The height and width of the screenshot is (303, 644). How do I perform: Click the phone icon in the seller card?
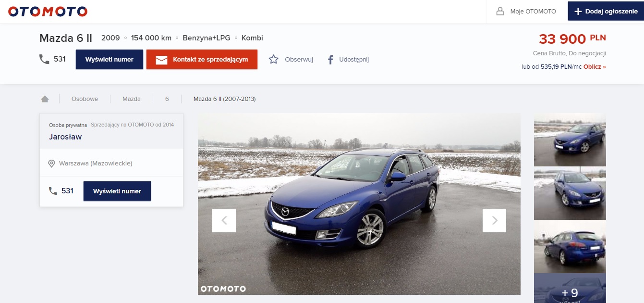[53, 191]
